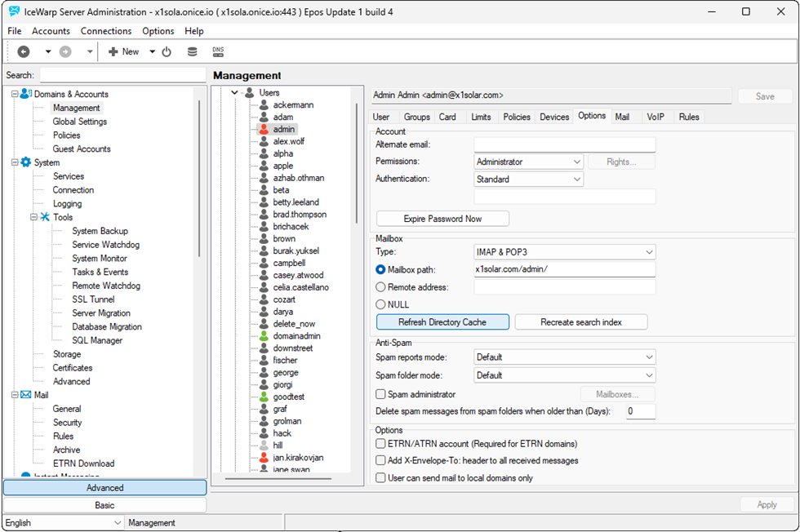Click the Recreate search index button
Image resolution: width=800 pixels, height=532 pixels.
pos(581,322)
